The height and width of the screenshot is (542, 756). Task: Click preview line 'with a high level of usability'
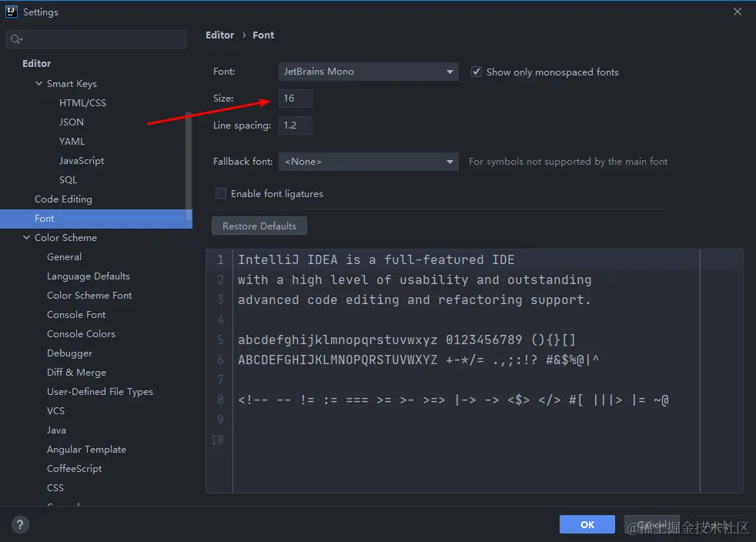[x=414, y=280]
